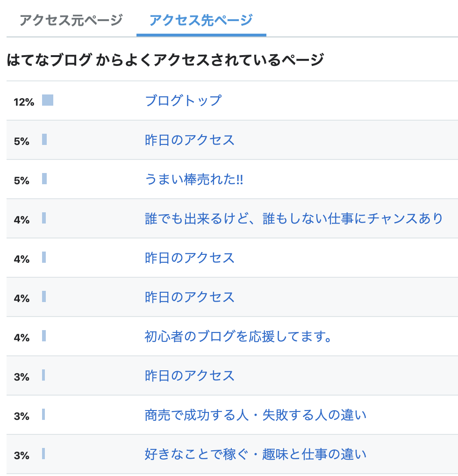The height and width of the screenshot is (476, 458).
Task: Switch to the アクセス元ページ tab
Action: point(71,20)
